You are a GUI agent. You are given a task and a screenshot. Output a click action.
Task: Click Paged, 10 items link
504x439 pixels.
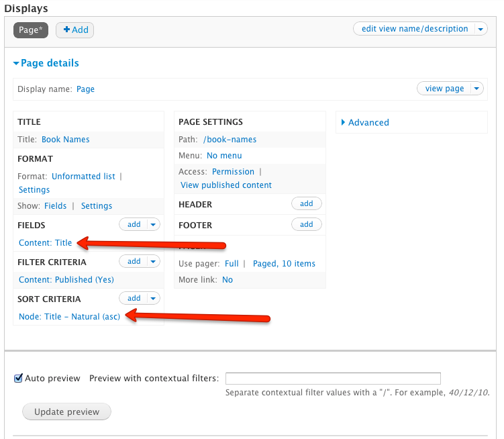tap(284, 264)
